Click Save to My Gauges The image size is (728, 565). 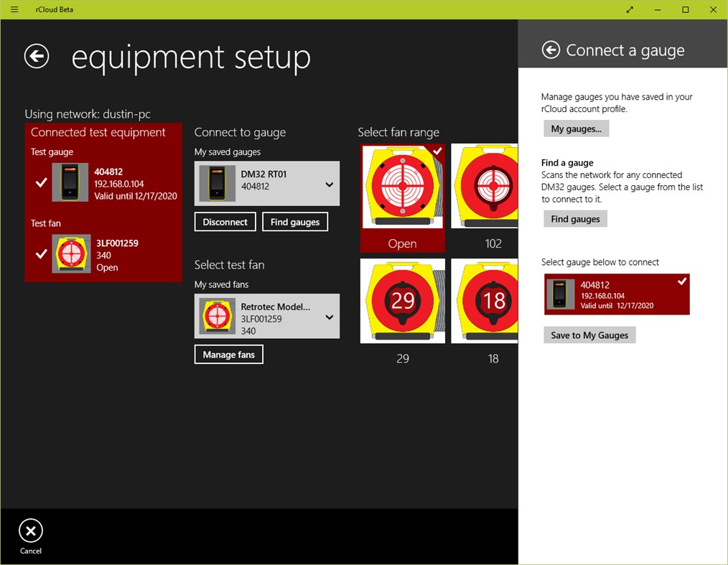589,335
